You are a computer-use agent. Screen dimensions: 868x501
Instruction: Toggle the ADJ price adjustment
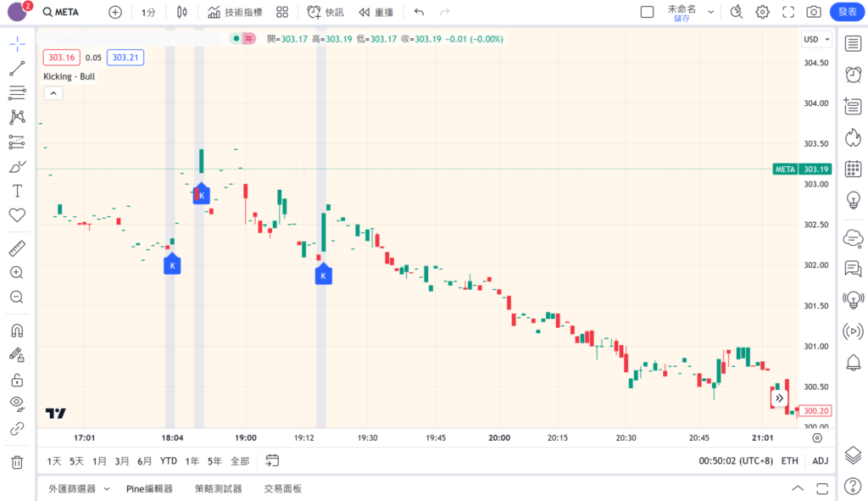[x=820, y=460]
